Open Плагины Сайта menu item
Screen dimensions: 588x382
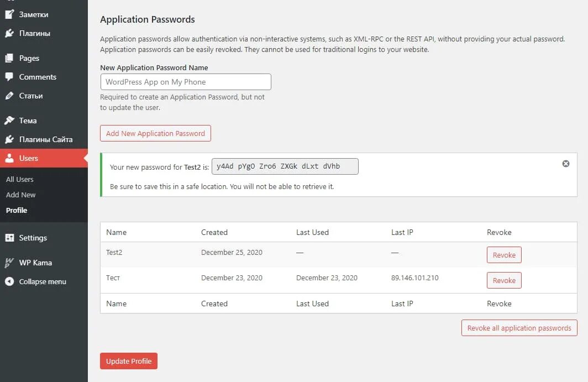[x=46, y=139]
